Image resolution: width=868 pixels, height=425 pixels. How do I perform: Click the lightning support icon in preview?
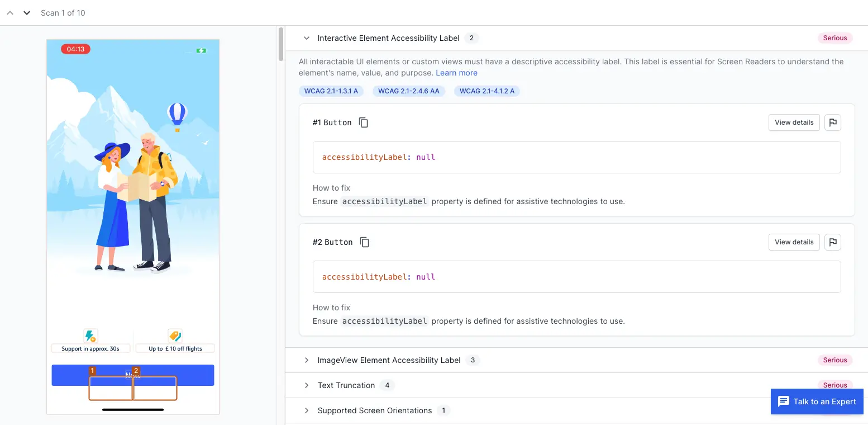click(90, 336)
